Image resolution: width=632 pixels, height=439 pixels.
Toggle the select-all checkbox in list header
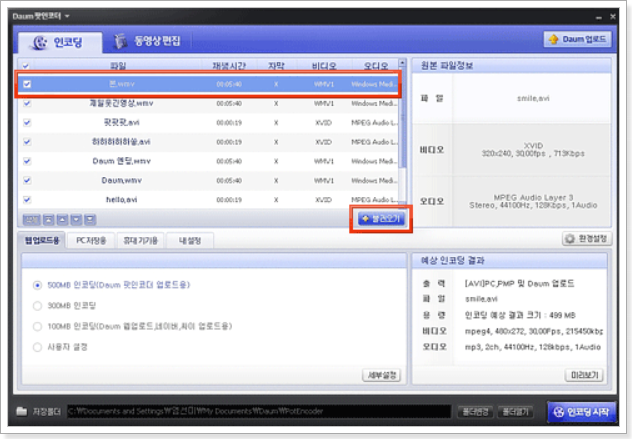tap(26, 66)
